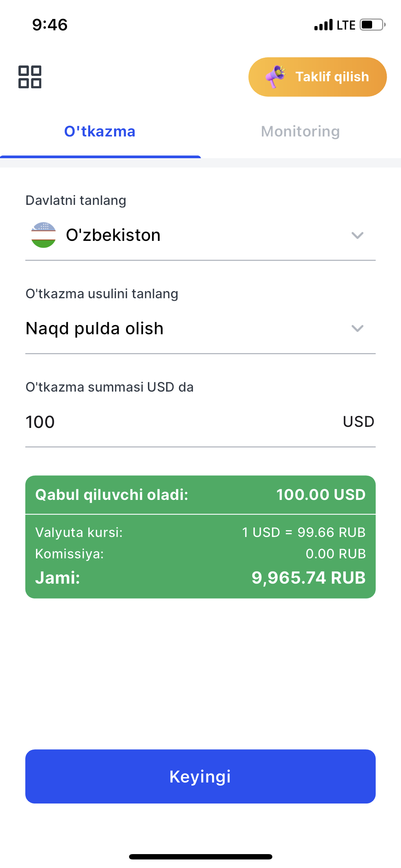The width and height of the screenshot is (401, 868).
Task: Tap the Valyuta kursi exchange rate
Action: 304,532
